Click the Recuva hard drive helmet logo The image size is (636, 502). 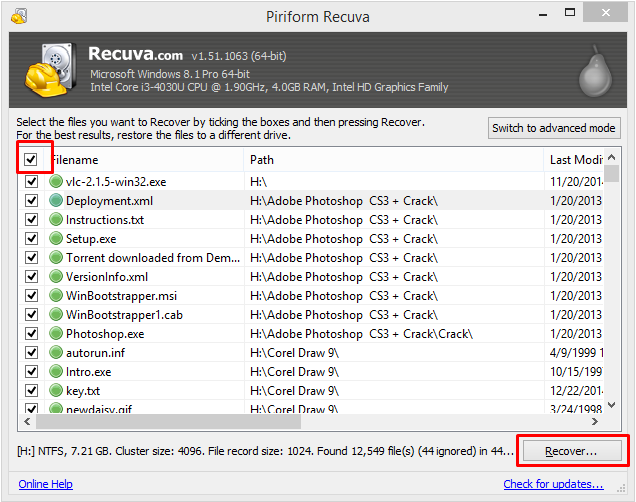point(51,70)
